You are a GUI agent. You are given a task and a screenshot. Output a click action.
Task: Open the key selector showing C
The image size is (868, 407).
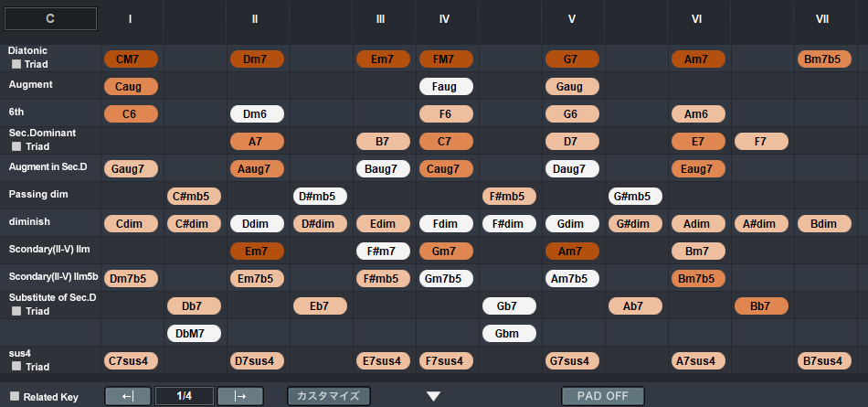tap(50, 18)
